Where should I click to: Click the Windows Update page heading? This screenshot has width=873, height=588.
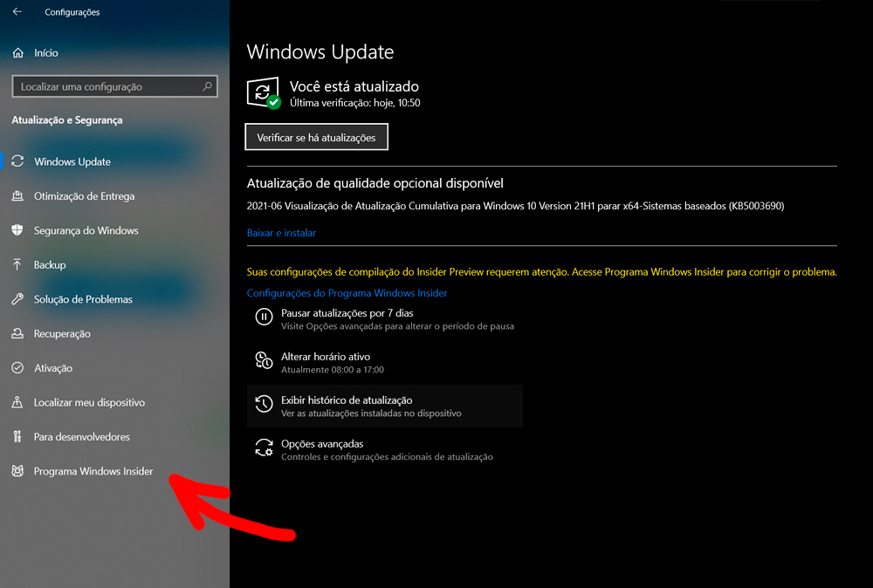(x=320, y=51)
